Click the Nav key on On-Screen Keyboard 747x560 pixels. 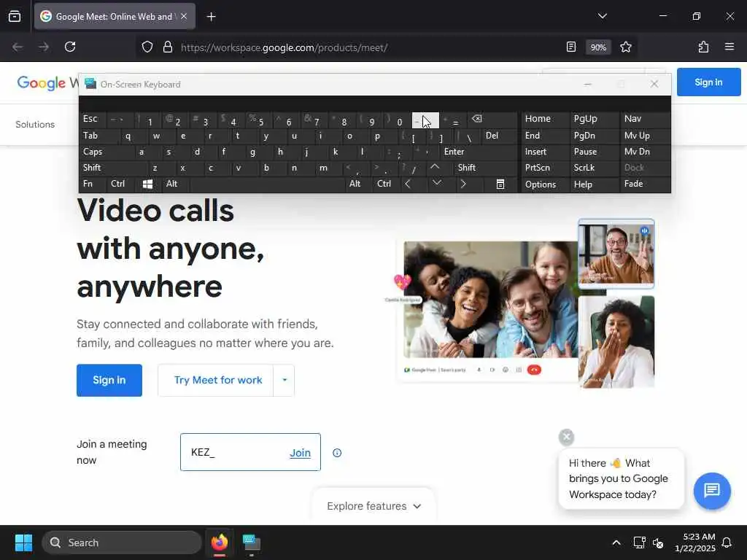coord(645,119)
